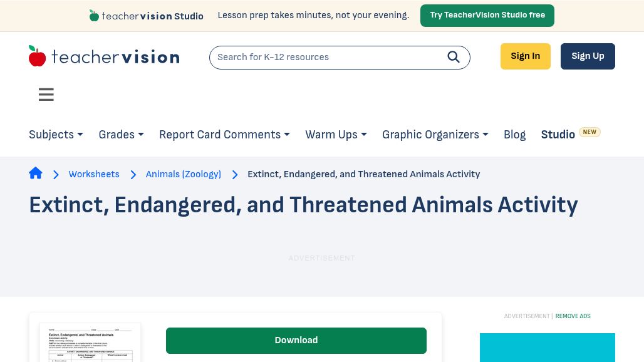Click the teachervision wordmark text

tap(115, 57)
